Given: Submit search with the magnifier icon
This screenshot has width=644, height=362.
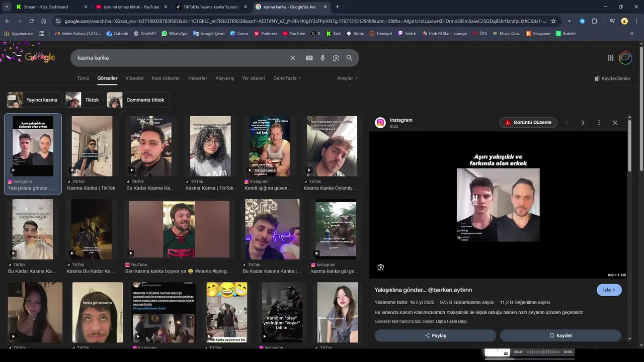Looking at the screenshot, I should [349, 58].
